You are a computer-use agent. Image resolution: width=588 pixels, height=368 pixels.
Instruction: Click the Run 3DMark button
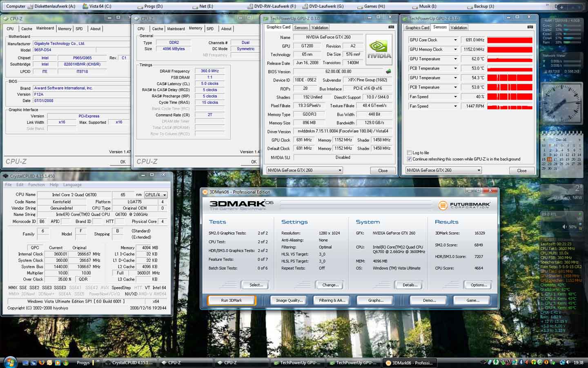(x=232, y=300)
